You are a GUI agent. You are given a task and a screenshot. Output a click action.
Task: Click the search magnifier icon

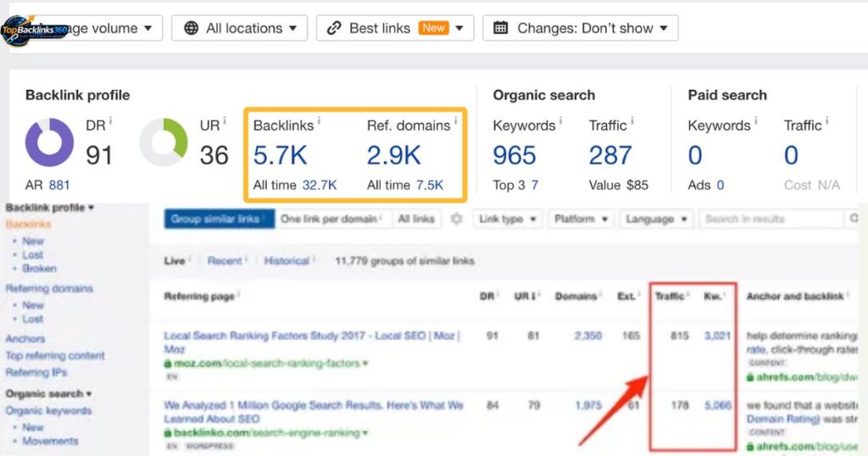(853, 220)
